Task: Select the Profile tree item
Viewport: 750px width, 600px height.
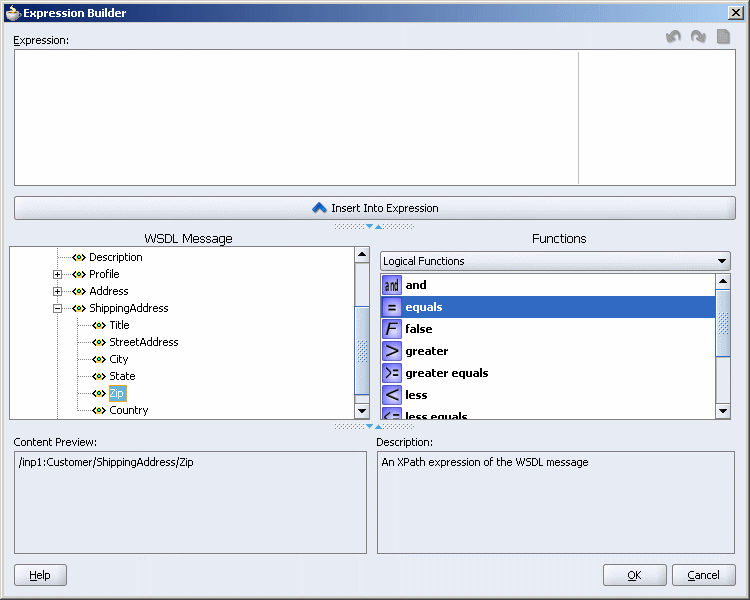Action: [x=104, y=275]
